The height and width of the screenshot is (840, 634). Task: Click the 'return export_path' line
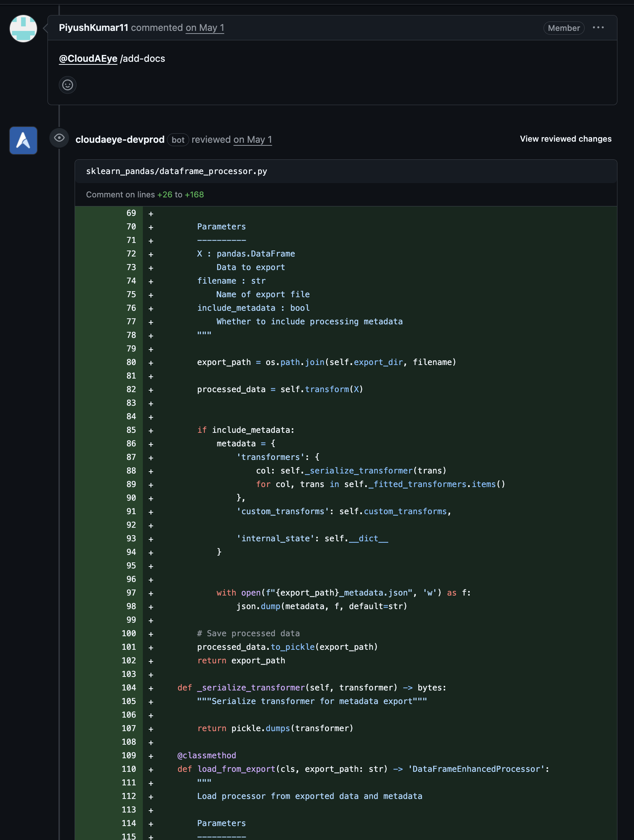click(x=241, y=661)
